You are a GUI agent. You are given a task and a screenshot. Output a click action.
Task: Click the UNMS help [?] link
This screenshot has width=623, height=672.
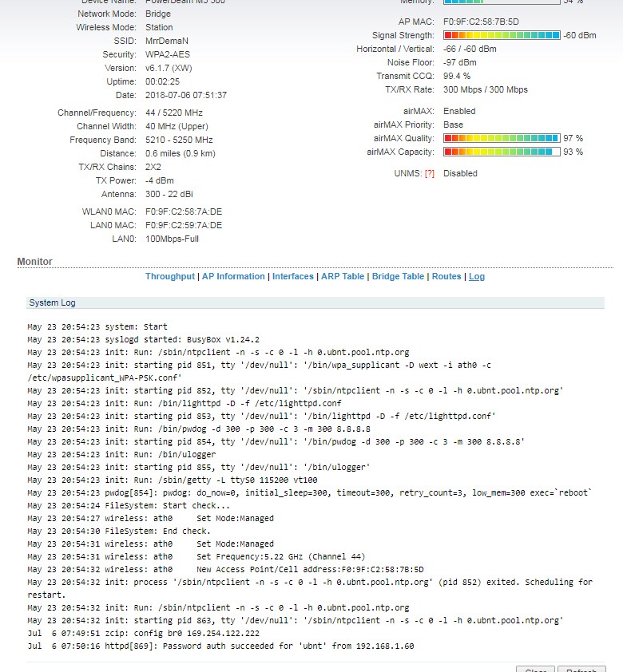pos(429,173)
